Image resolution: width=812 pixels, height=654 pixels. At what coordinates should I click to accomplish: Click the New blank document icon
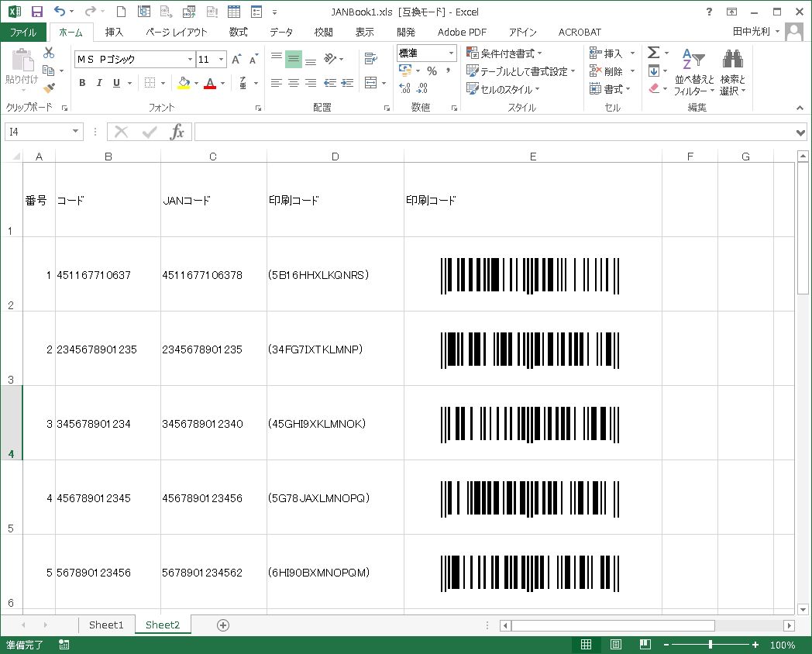(x=121, y=12)
